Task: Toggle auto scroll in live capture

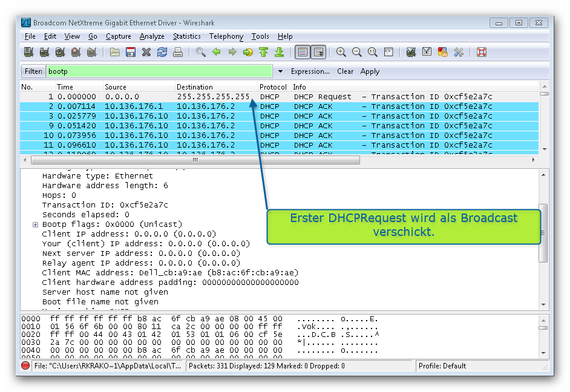Action: (318, 52)
